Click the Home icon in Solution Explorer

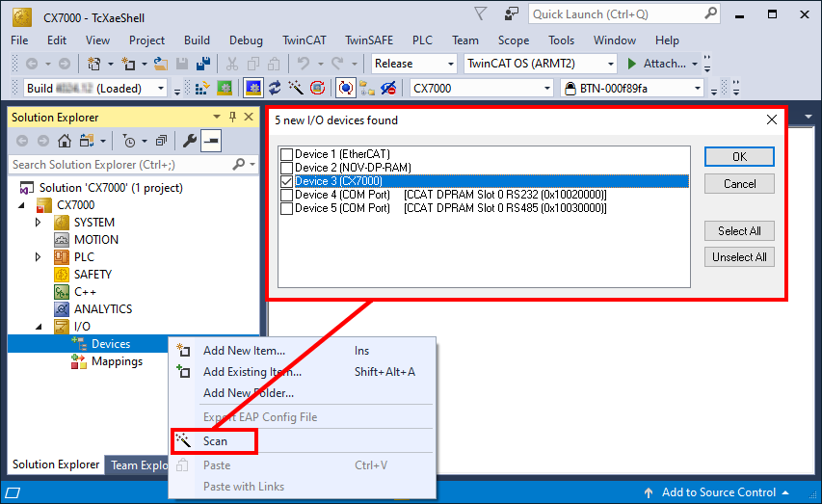tap(65, 141)
